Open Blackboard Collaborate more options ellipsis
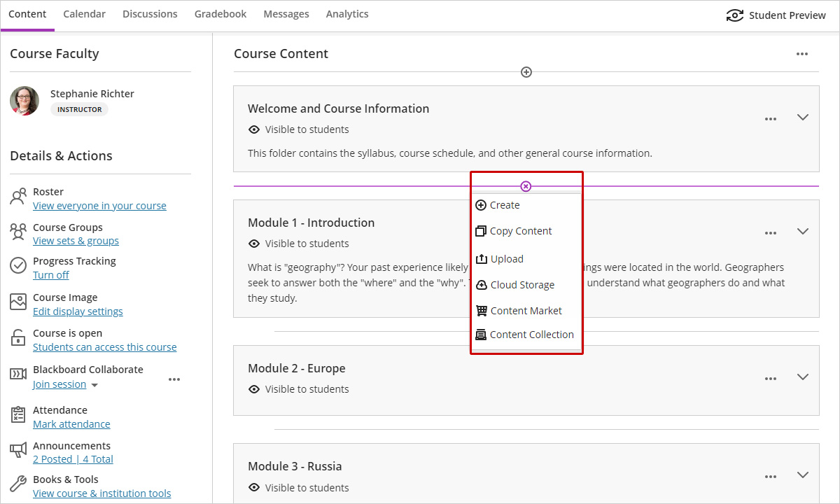 (x=174, y=379)
